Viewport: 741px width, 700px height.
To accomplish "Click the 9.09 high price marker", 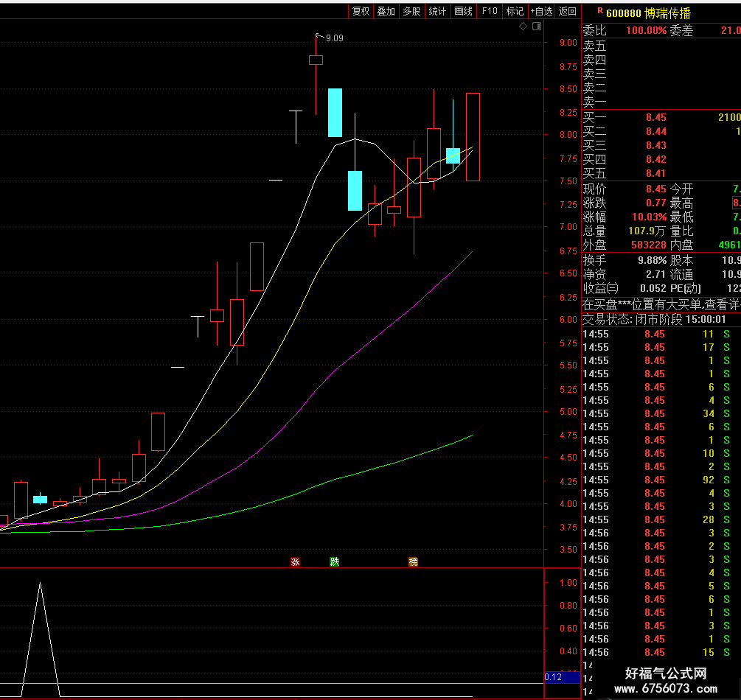I will [335, 38].
